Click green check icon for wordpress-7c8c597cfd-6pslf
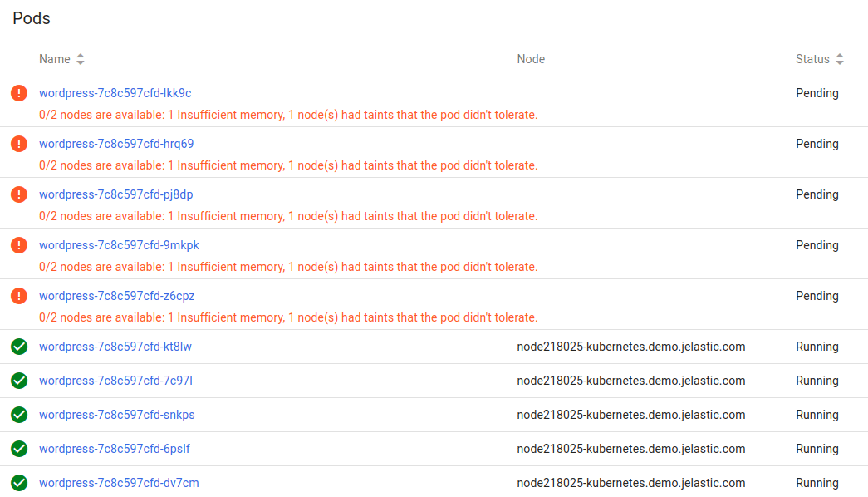Screen dimensions: 868x497 point(19,449)
